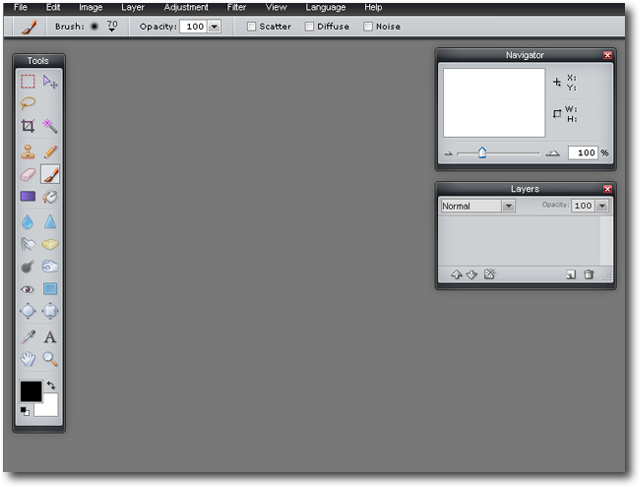Open the View menu
The width and height of the screenshot is (640, 487).
[276, 7]
